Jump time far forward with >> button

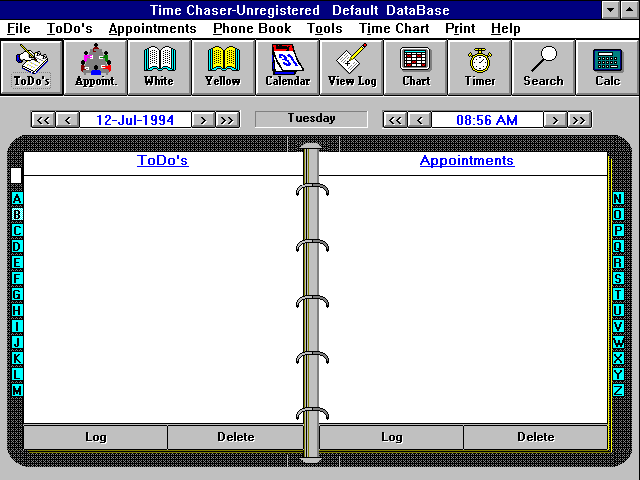tap(579, 120)
